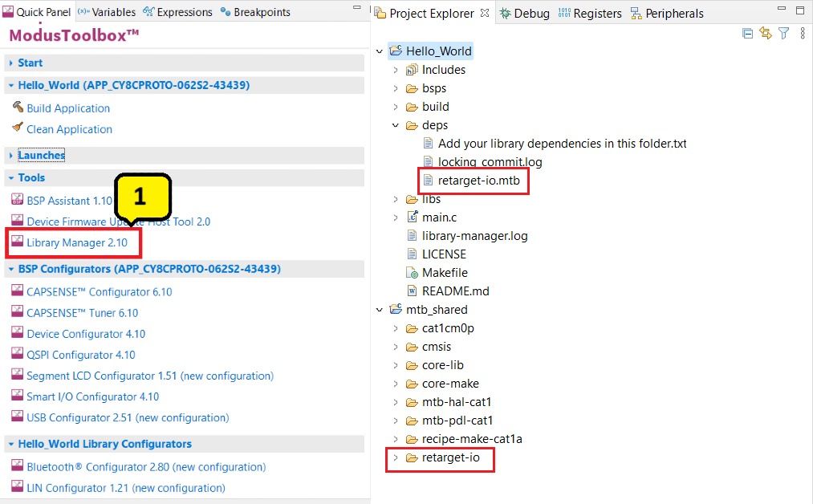
Task: Click the Clean Application link
Action: (x=70, y=129)
